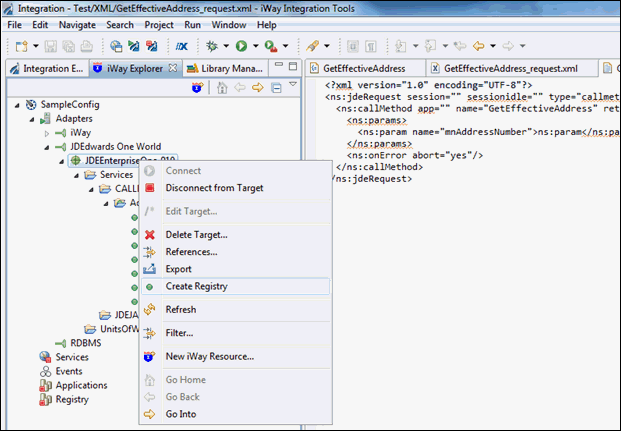621x431 pixels.
Task: Select the Events tree item
Action: (x=69, y=371)
